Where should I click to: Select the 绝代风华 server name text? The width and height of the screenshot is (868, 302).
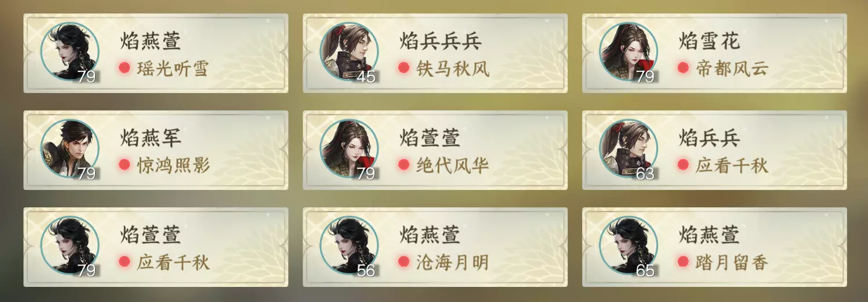coord(452,166)
